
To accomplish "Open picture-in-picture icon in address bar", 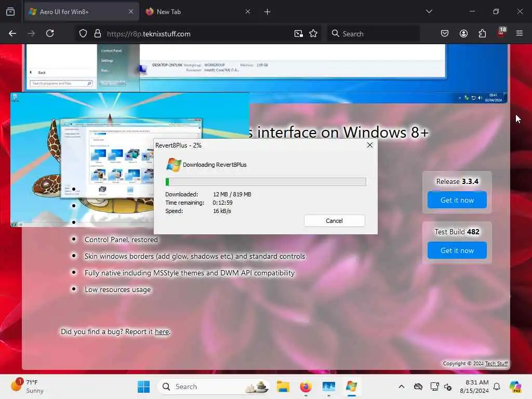I will click(x=299, y=34).
